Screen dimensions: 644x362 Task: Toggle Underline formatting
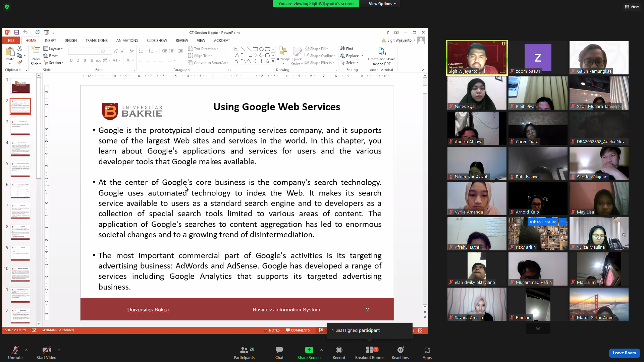[85, 60]
